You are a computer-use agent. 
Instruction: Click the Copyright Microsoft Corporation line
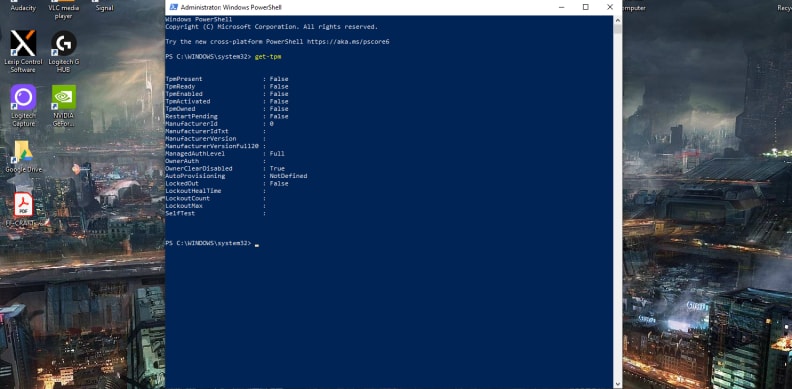[271, 27]
